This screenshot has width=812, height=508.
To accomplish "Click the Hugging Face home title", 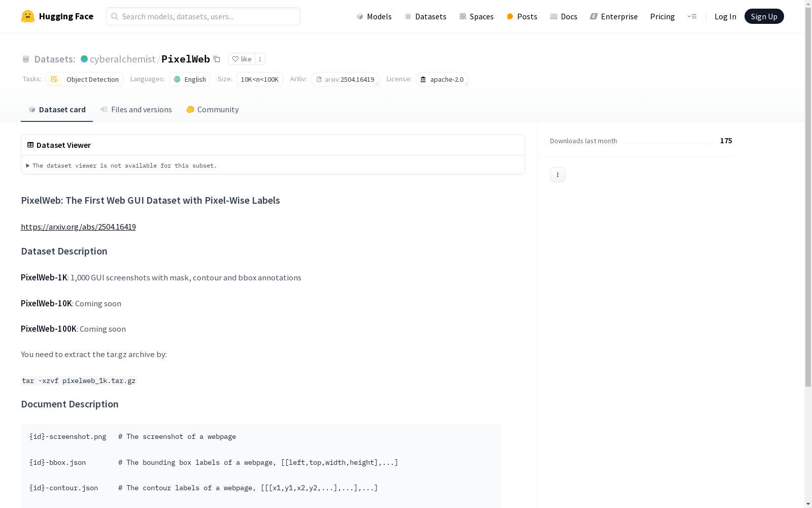I will point(66,16).
